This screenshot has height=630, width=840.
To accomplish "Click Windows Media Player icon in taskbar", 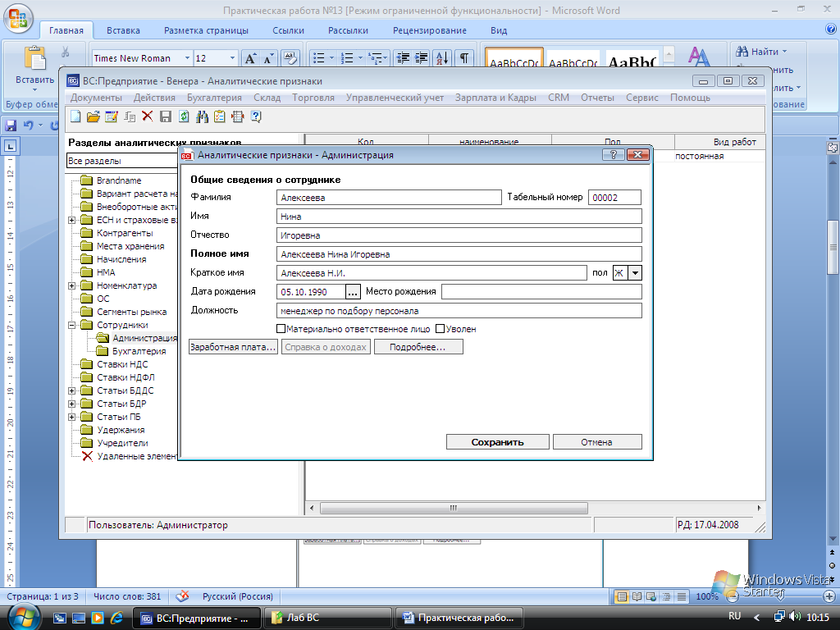I will (98, 618).
